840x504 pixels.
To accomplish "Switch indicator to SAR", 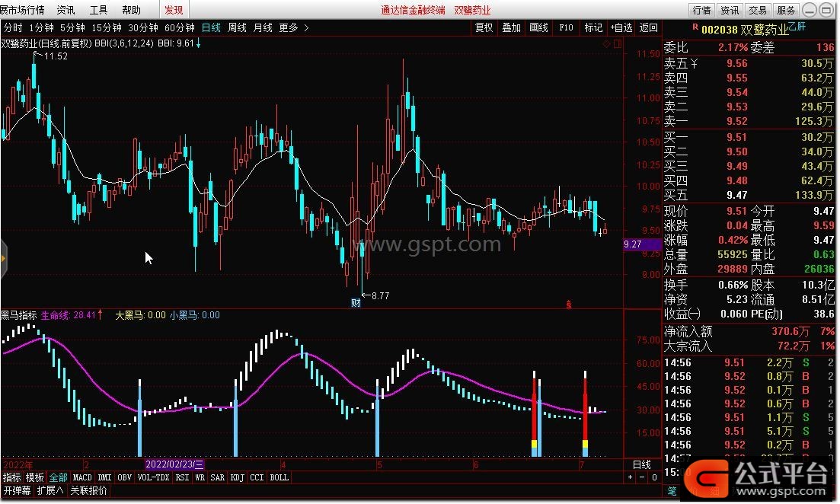I will pyautogui.click(x=218, y=477).
